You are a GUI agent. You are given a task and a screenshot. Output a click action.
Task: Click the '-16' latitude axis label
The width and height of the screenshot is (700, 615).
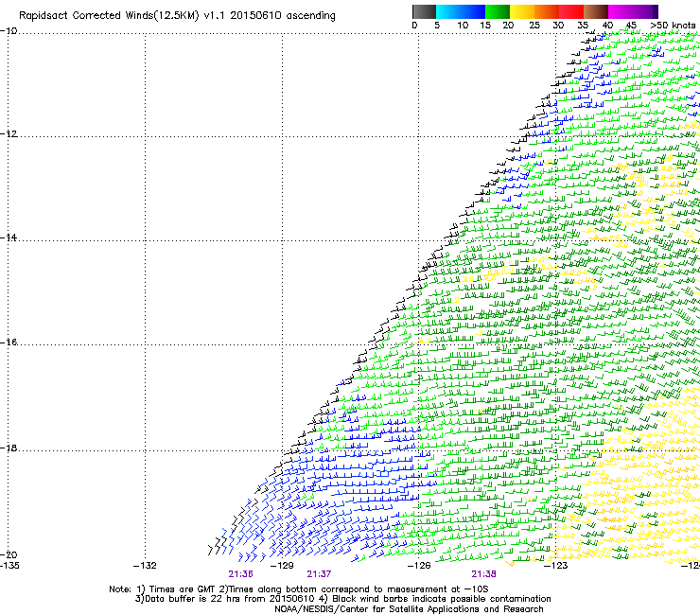click(x=9, y=343)
